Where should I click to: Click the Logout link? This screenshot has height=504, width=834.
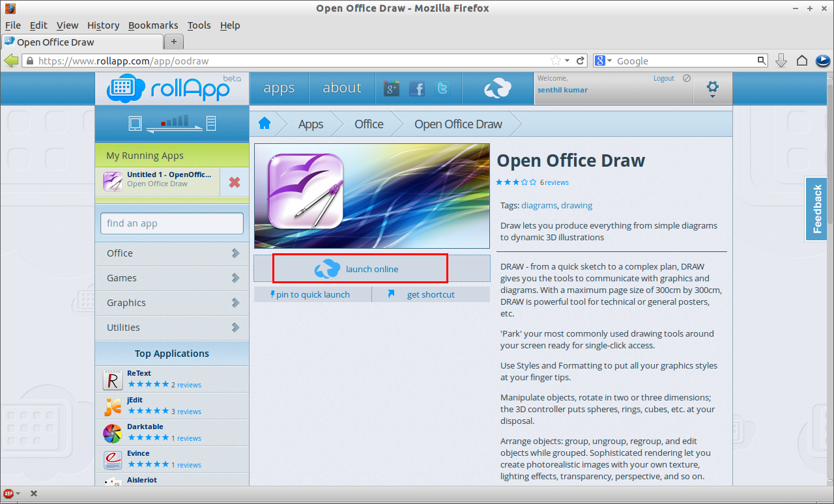(664, 78)
